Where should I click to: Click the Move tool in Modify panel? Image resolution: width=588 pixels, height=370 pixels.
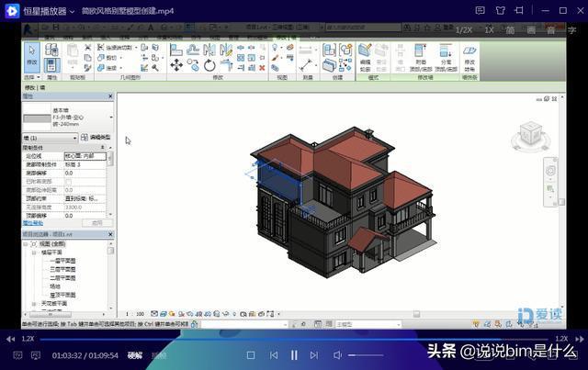[176, 65]
